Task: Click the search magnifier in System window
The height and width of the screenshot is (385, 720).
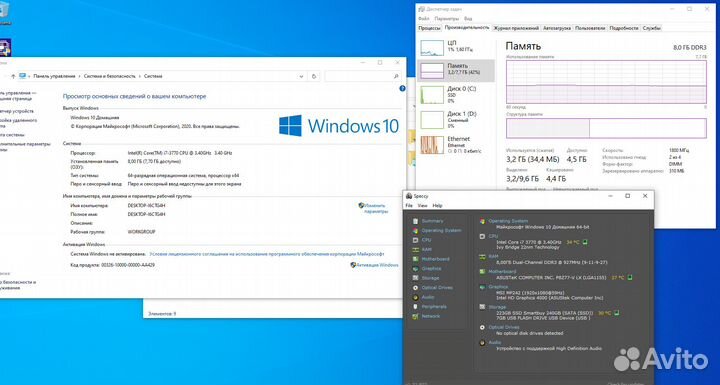Action: coord(396,76)
